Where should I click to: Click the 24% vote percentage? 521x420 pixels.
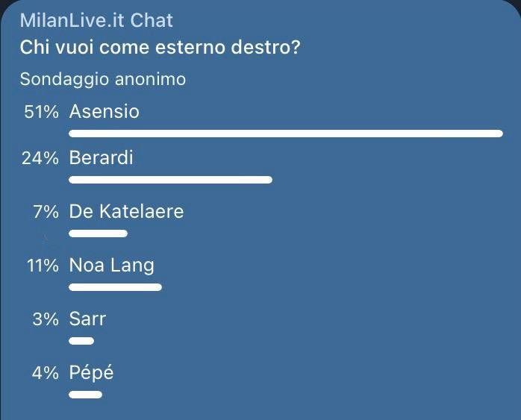tap(40, 158)
